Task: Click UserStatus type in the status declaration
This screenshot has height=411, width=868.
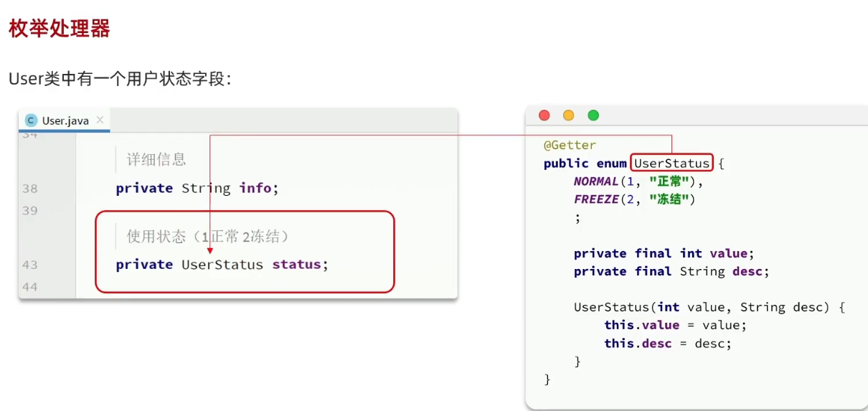Action: [222, 265]
